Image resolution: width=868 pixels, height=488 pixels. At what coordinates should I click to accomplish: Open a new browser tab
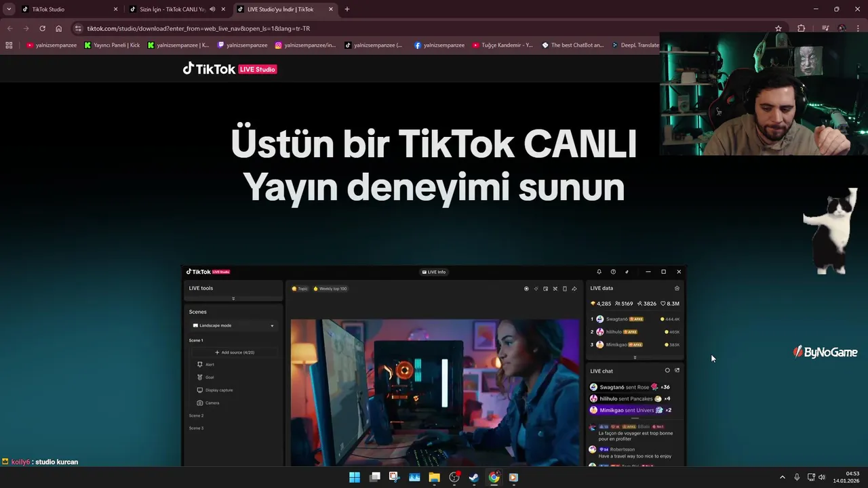(x=347, y=9)
